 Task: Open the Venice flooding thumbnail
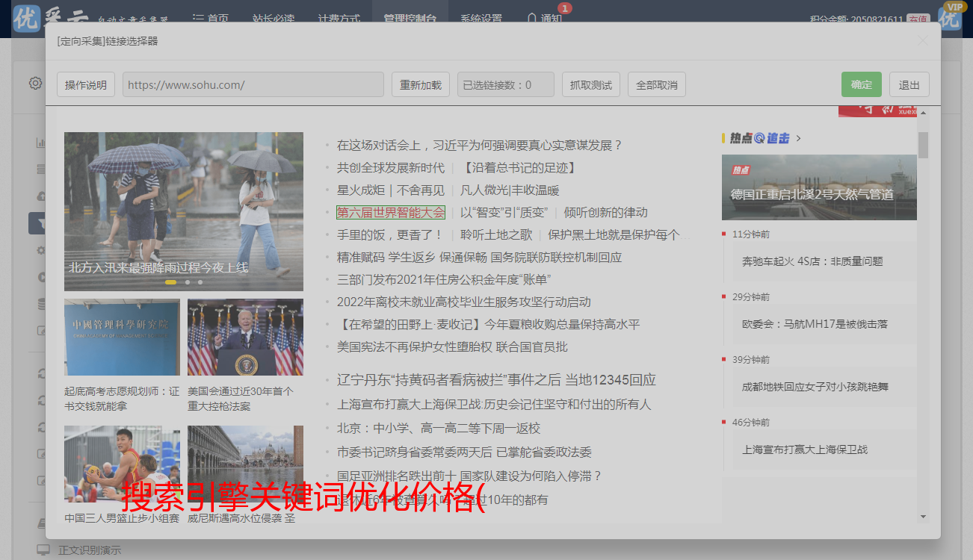click(x=245, y=464)
